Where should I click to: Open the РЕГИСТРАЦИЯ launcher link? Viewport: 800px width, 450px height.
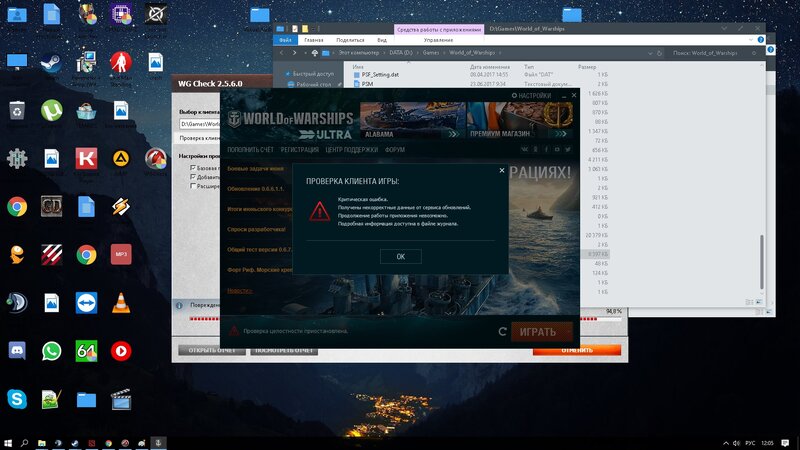tap(299, 149)
